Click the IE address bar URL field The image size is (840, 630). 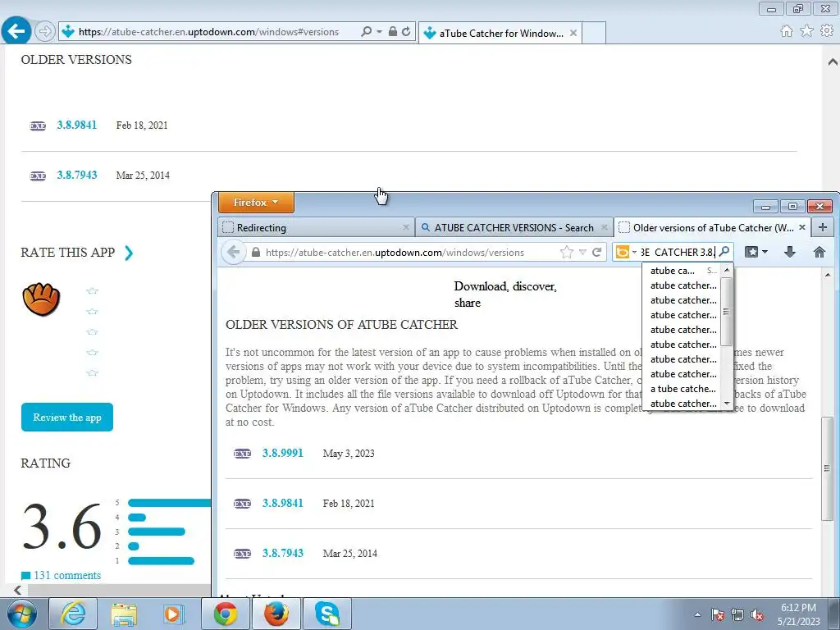pos(209,32)
